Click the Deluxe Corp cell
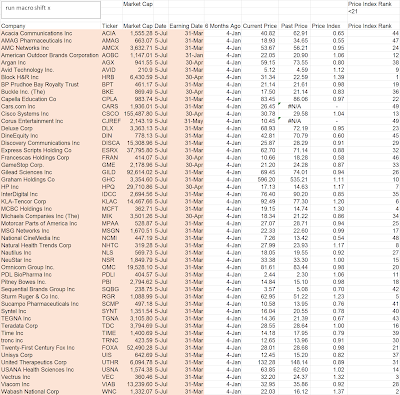 (x=51, y=128)
